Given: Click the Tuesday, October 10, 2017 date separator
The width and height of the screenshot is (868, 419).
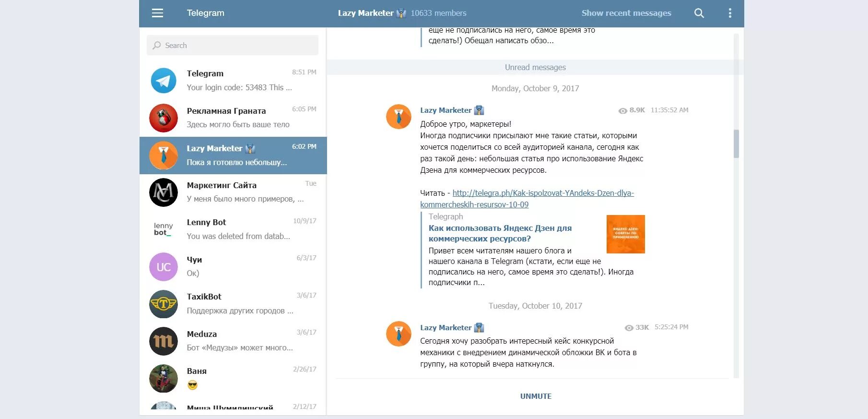Looking at the screenshot, I should click(535, 306).
